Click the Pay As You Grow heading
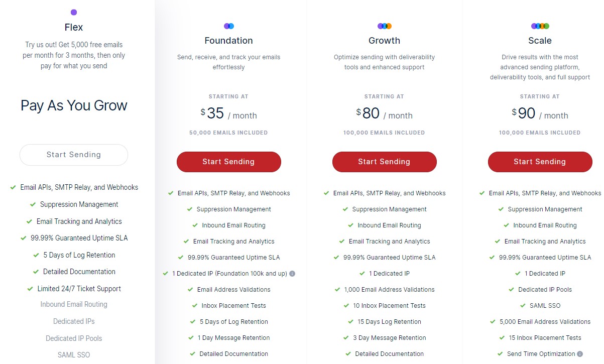Viewport: 604px width, 364px height. pyautogui.click(x=74, y=105)
